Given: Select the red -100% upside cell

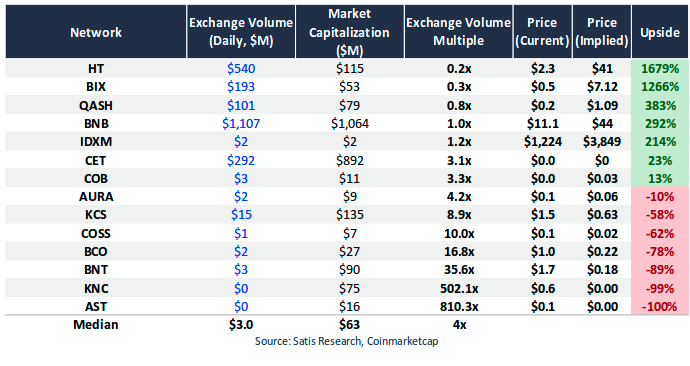Looking at the screenshot, I should [x=660, y=307].
